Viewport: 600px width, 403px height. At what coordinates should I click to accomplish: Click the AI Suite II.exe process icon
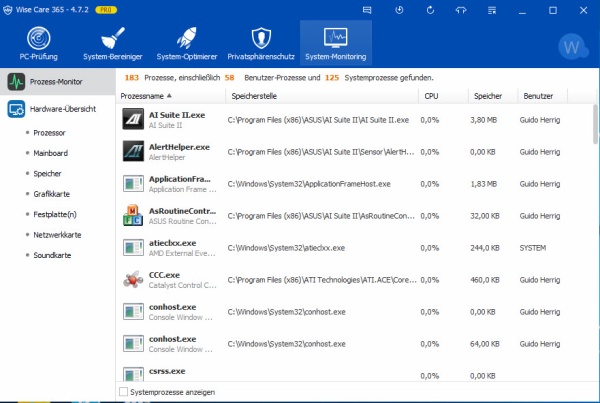133,119
